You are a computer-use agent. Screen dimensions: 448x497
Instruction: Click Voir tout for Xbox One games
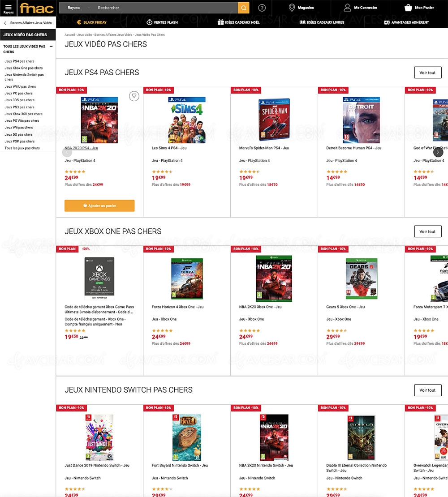pos(427,231)
